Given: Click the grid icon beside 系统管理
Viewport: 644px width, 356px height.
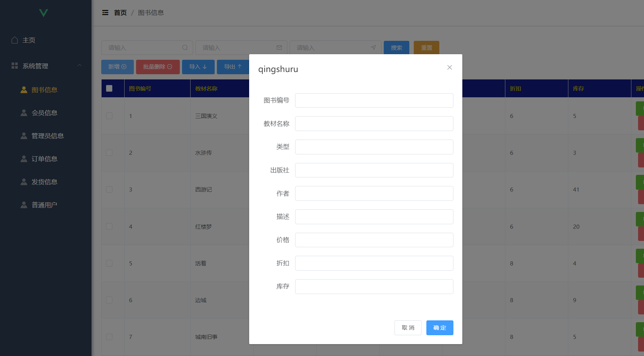Looking at the screenshot, I should [15, 66].
